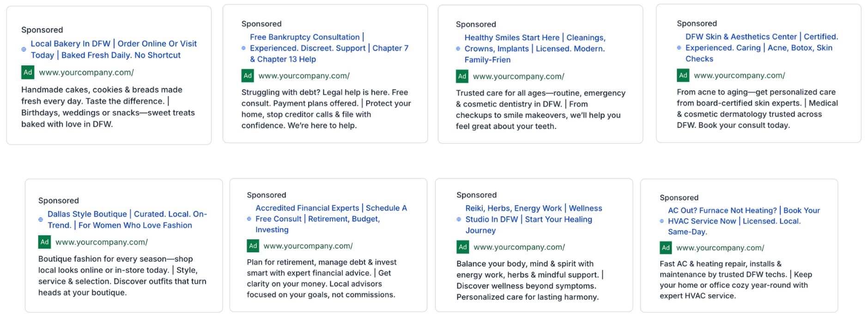Screen dimensions: 868x317
Task: Click the www.yourcompany.com URL in the dermatology ad
Action: (x=739, y=75)
